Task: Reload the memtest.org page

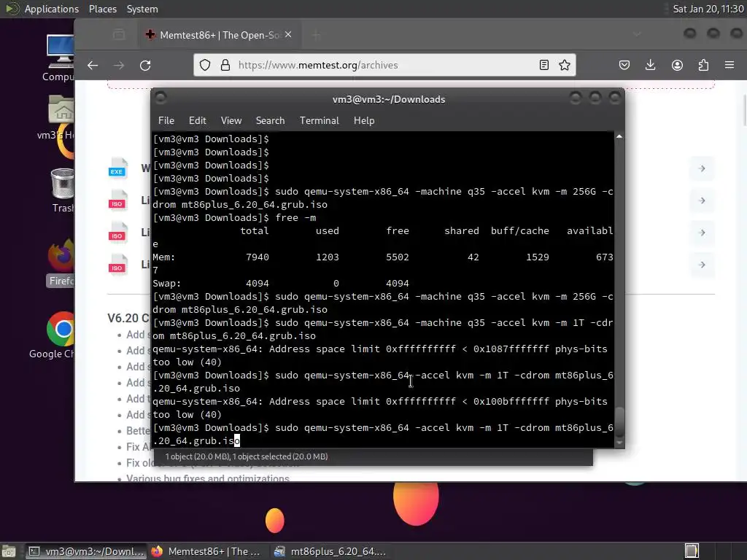Action: tap(145, 65)
